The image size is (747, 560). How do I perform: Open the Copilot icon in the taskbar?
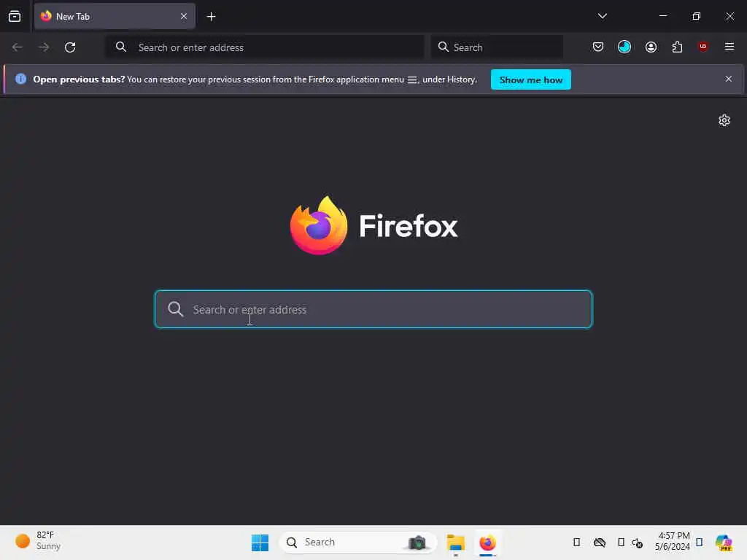click(724, 542)
